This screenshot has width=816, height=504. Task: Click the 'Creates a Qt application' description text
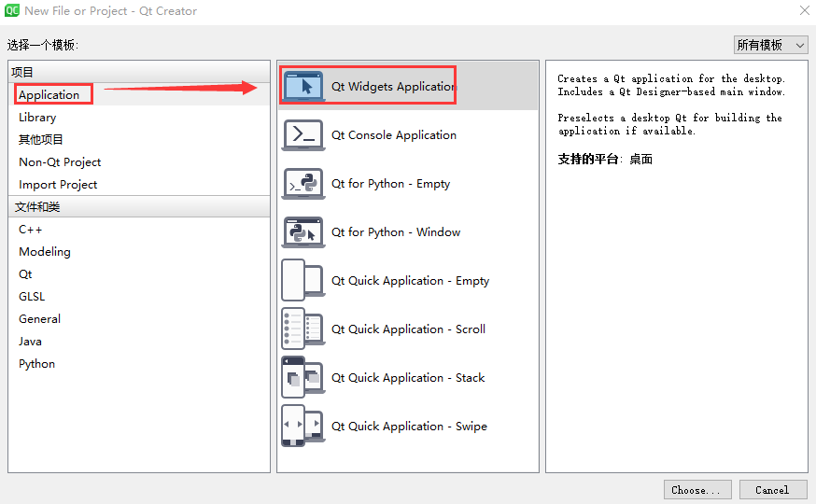(x=671, y=85)
